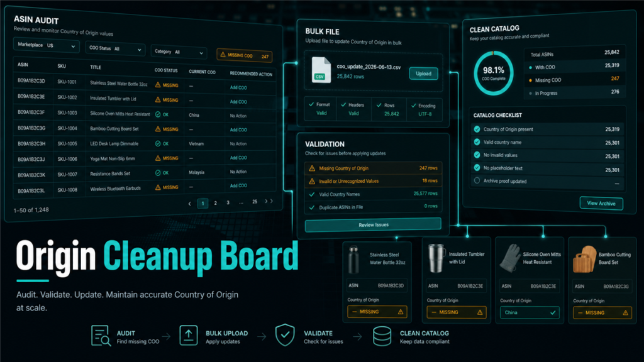Viewport: 644px width, 362px height.
Task: Select page 2 in pagination
Action: click(215, 203)
